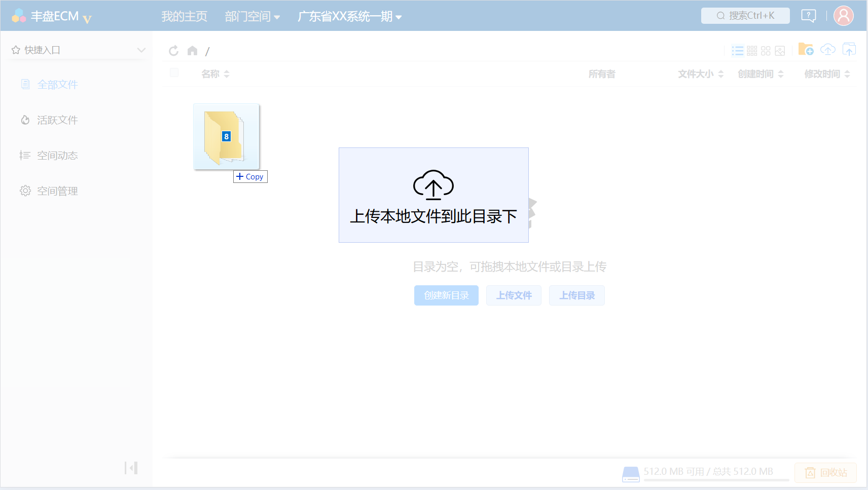Click the 空间管理 gear icon
Screen dimensions: 868x490
point(25,191)
